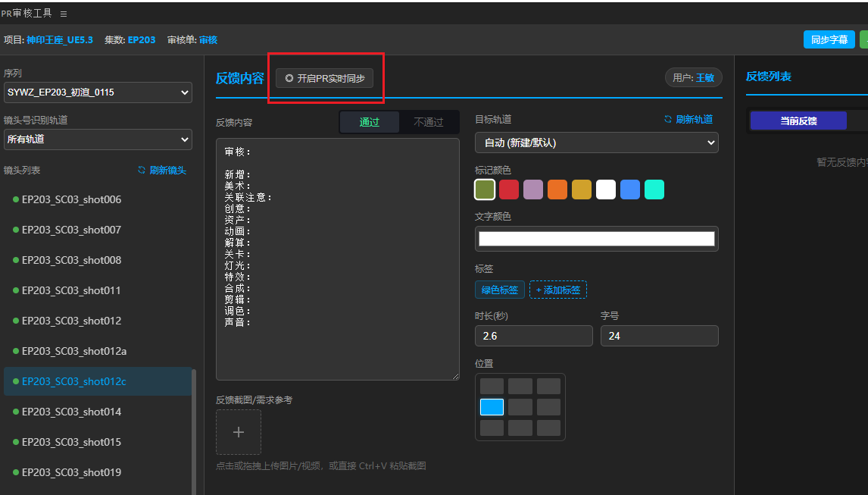Switch review result to 通过
The height and width of the screenshot is (495, 868).
point(370,122)
